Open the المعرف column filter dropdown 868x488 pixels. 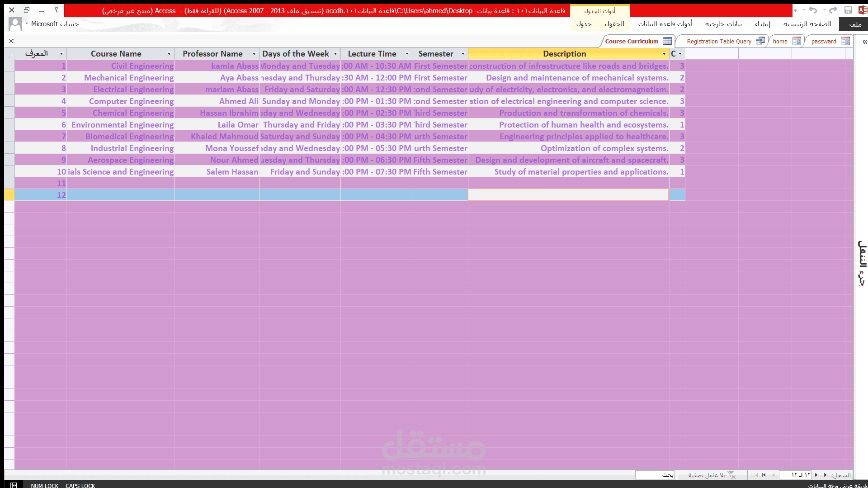(x=61, y=54)
